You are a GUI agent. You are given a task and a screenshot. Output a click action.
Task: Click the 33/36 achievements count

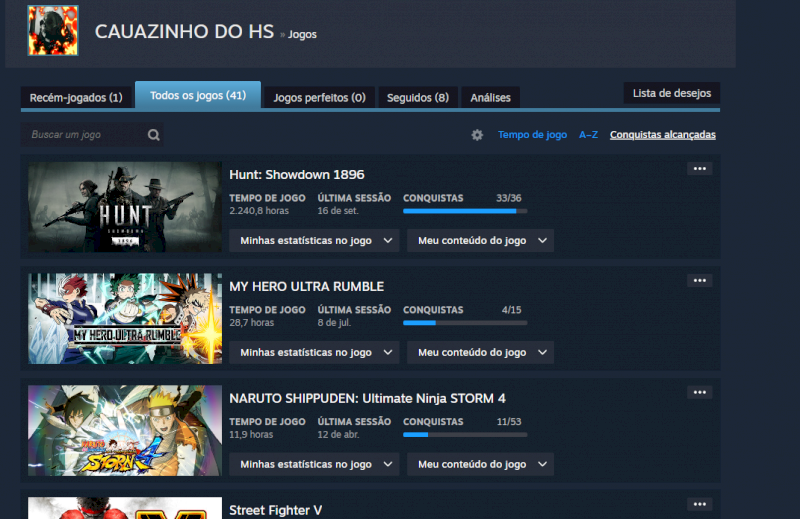[509, 198]
